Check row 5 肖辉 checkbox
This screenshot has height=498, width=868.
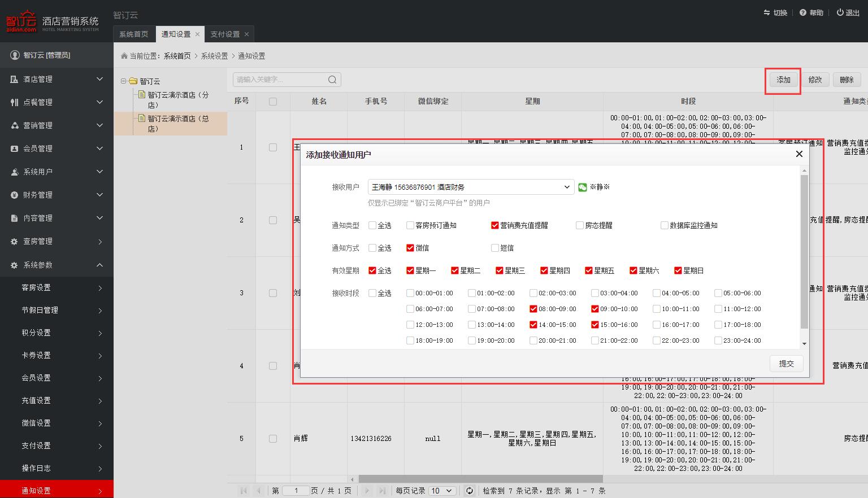(273, 439)
